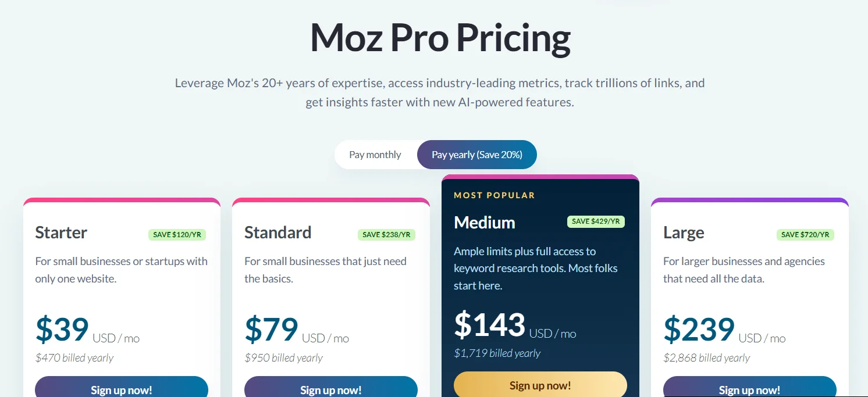This screenshot has height=397, width=868.
Task: Sign up now for the Large plan
Action: coord(749,389)
